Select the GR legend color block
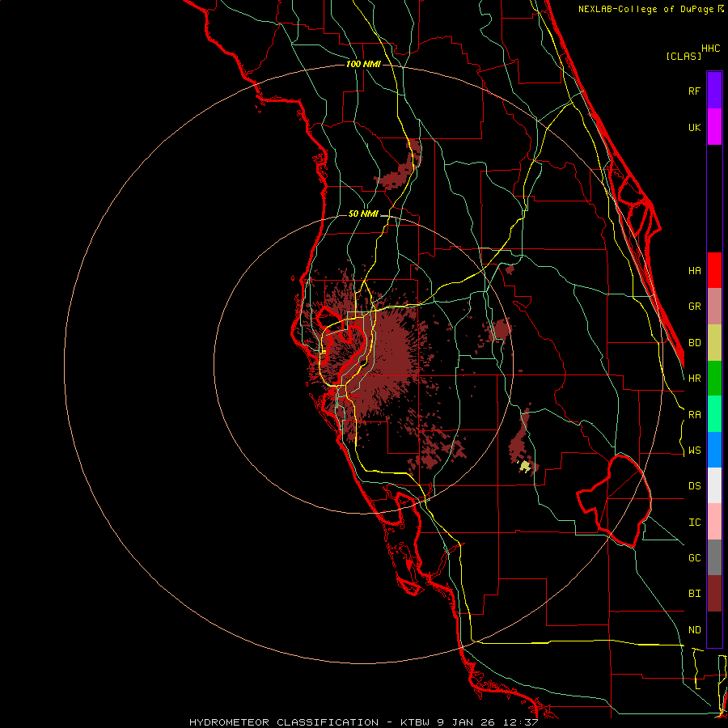Image resolution: width=728 pixels, height=728 pixels. click(x=714, y=307)
